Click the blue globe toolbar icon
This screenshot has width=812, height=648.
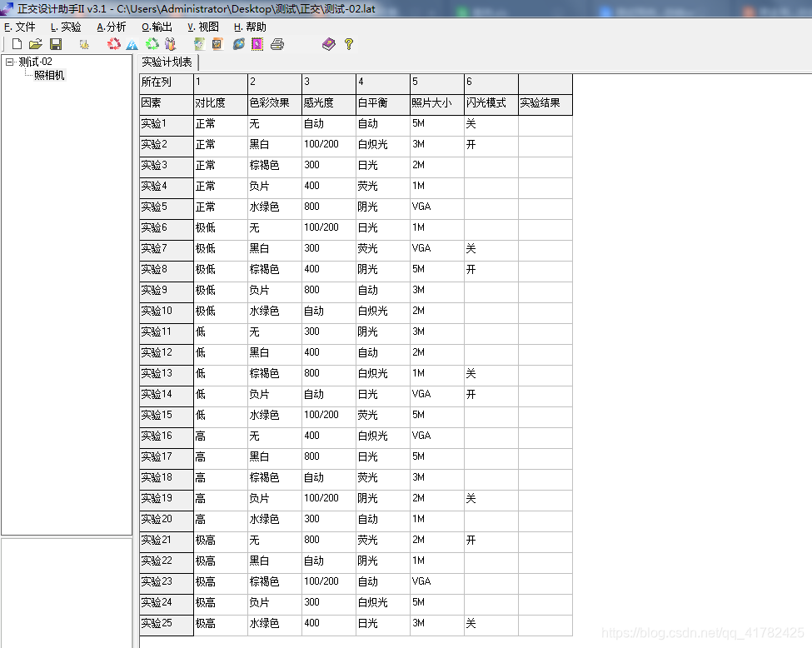(x=238, y=44)
